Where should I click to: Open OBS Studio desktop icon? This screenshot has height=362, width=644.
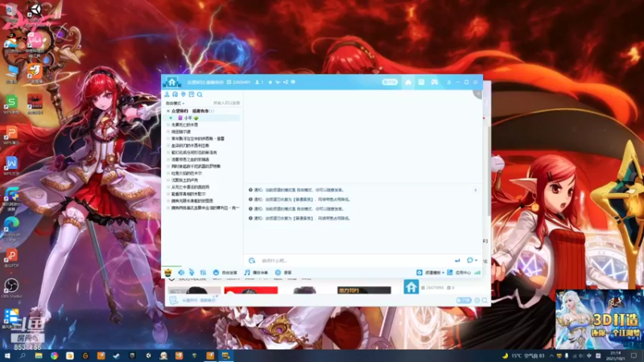(11, 289)
